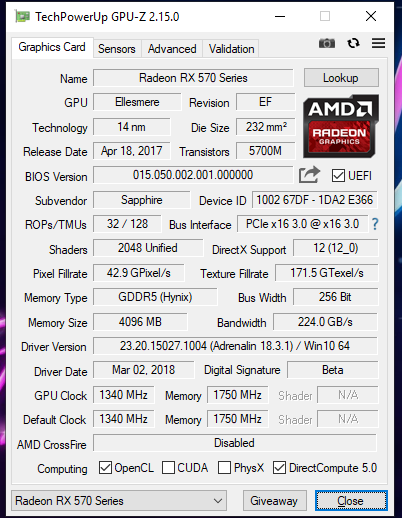The width and height of the screenshot is (402, 518).
Task: Click the GPU-Z title bar app icon
Action: coord(22,16)
